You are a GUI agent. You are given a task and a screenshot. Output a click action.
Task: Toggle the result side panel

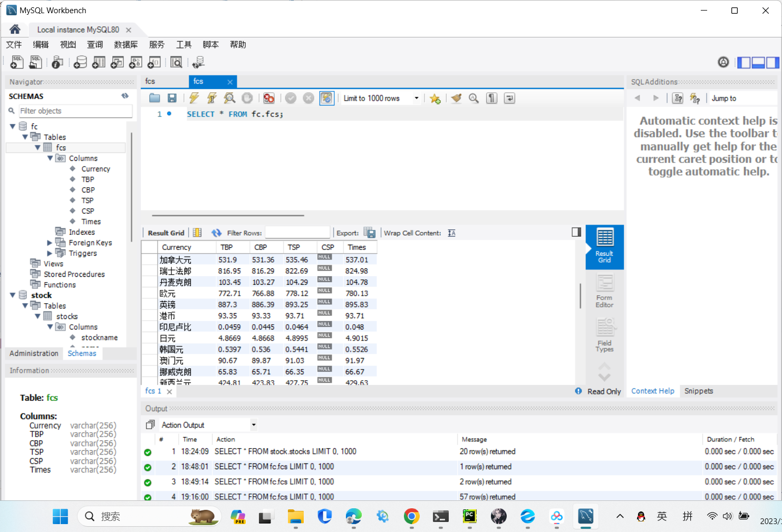tap(576, 232)
